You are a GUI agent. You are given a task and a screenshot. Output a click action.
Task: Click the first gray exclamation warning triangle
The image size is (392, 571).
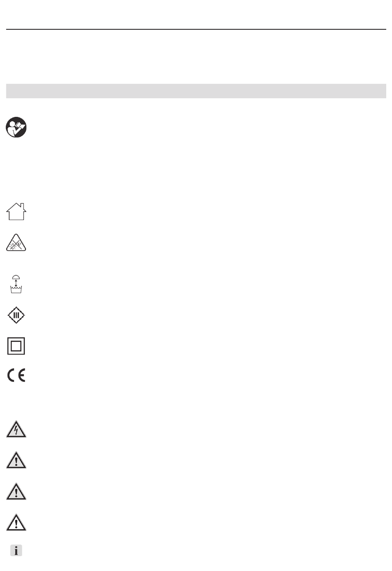[16, 460]
